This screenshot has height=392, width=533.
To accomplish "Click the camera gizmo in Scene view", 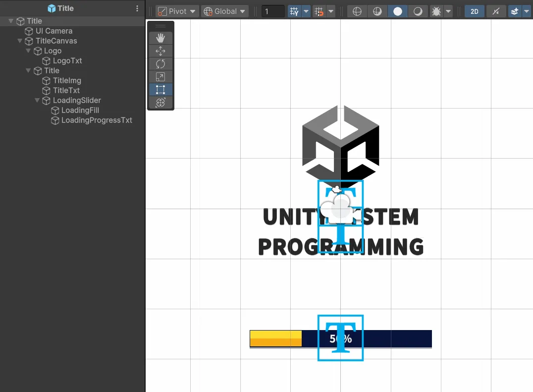I will coord(340,209).
